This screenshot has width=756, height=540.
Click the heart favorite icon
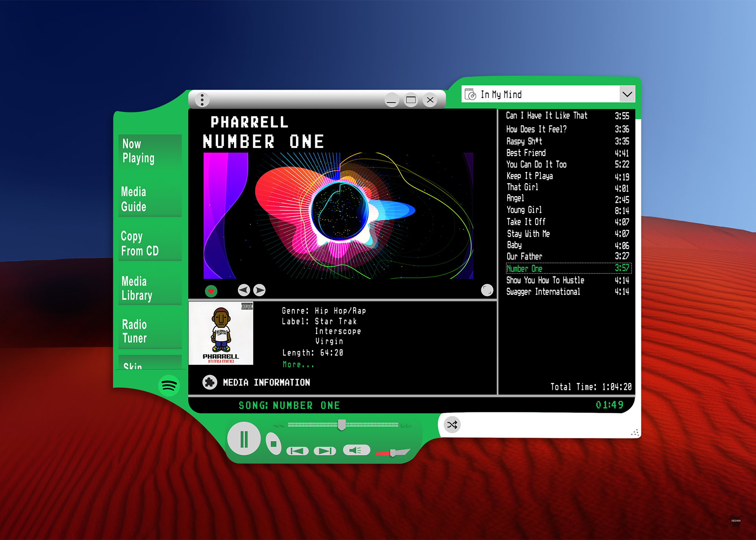(211, 291)
